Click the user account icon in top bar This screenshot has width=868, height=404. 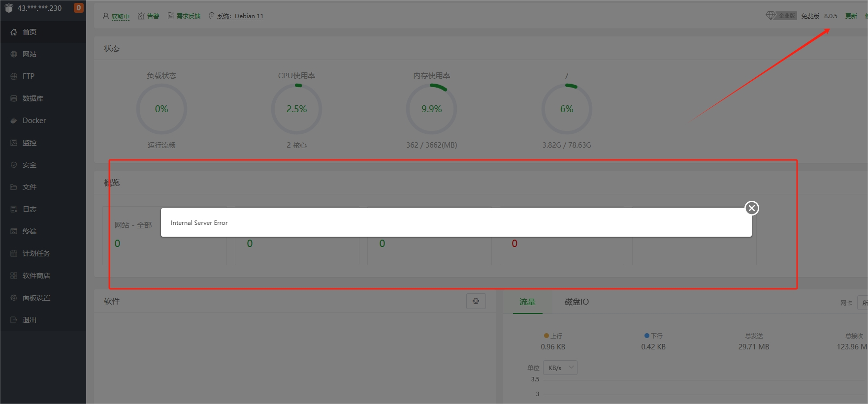105,16
